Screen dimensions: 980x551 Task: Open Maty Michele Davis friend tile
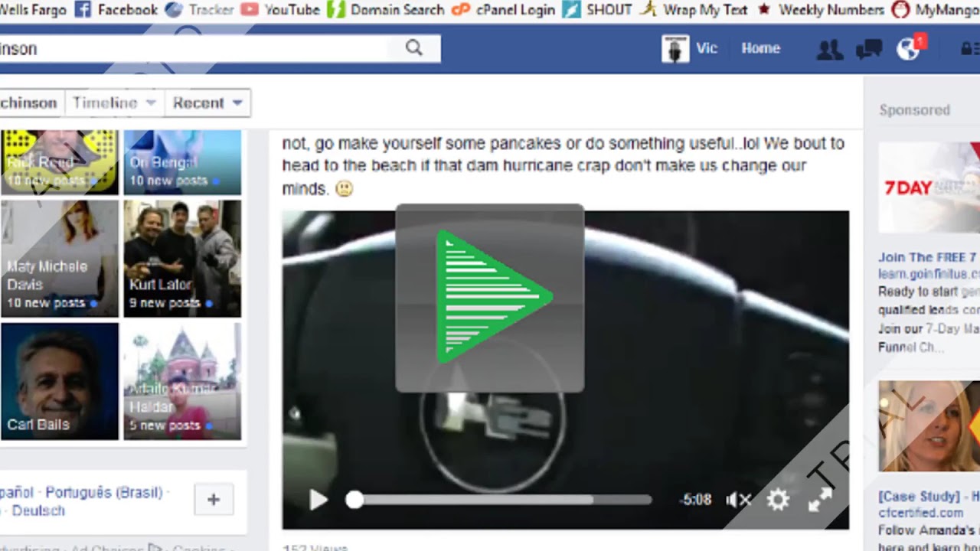59,259
